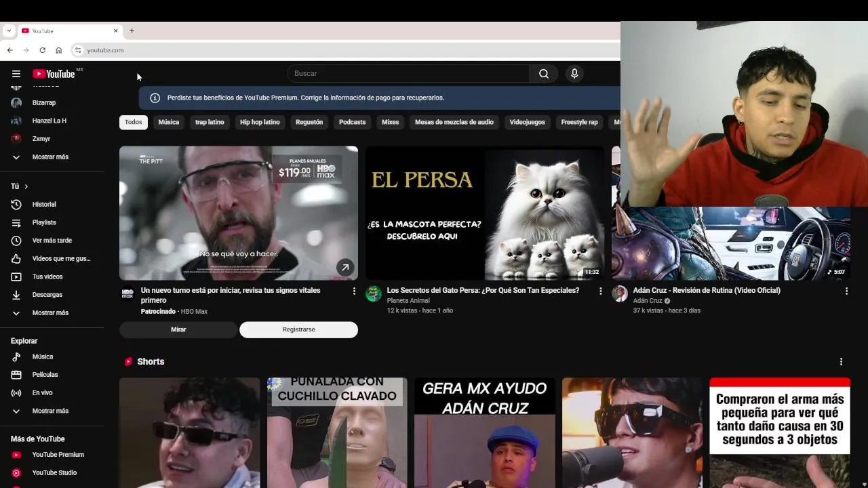Open the Adán Cruz channel link
This screenshot has height=488, width=868.
[648, 300]
